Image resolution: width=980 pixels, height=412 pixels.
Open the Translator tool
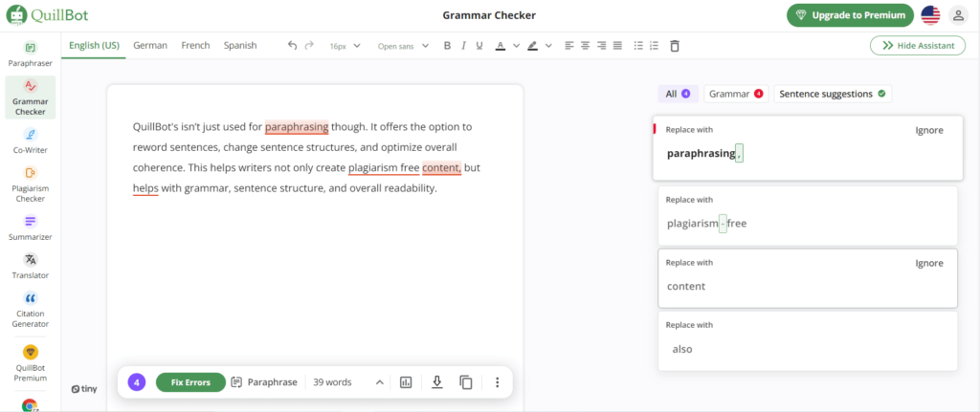point(30,266)
